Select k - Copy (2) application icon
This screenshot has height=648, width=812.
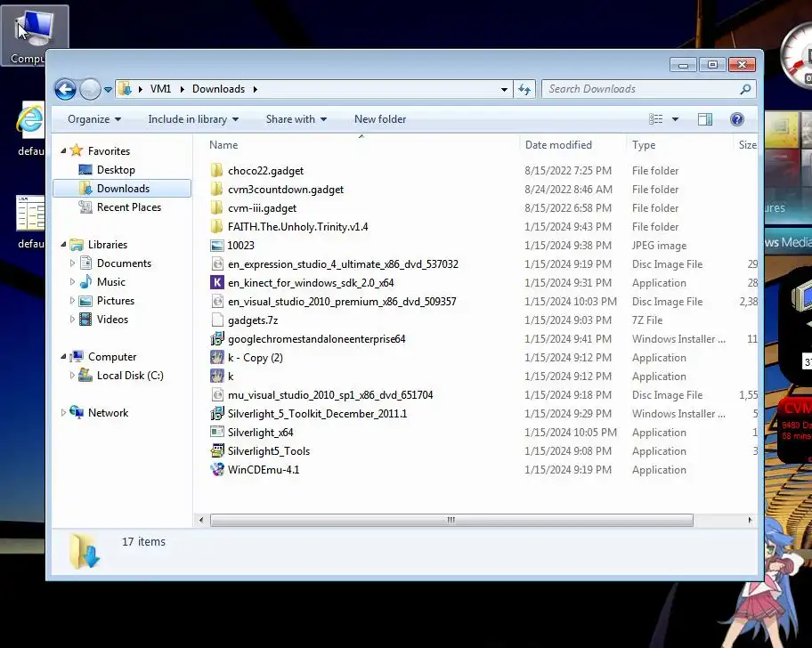[x=217, y=358]
